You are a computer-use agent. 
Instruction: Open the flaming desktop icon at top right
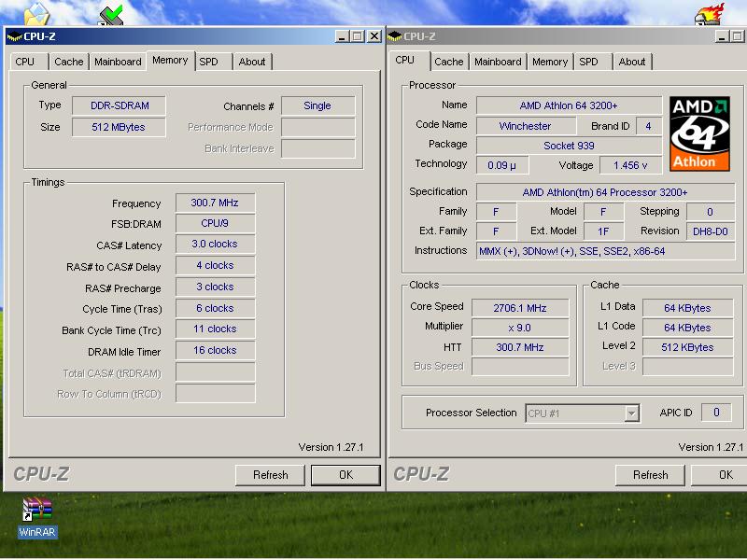coord(710,14)
